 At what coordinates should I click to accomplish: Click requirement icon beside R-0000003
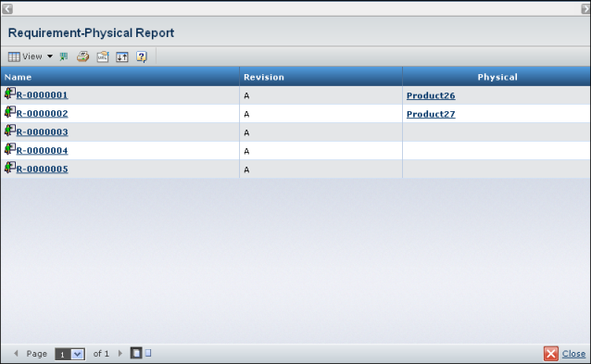coord(10,131)
